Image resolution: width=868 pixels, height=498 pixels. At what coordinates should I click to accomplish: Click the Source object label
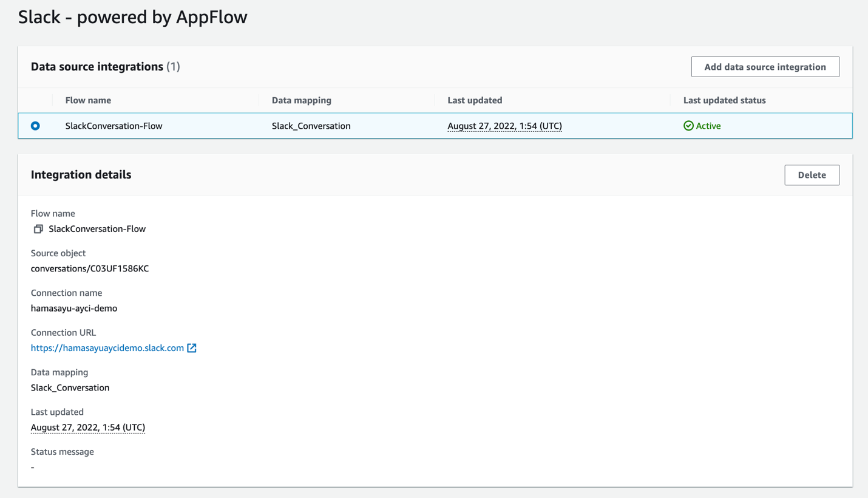click(x=58, y=253)
